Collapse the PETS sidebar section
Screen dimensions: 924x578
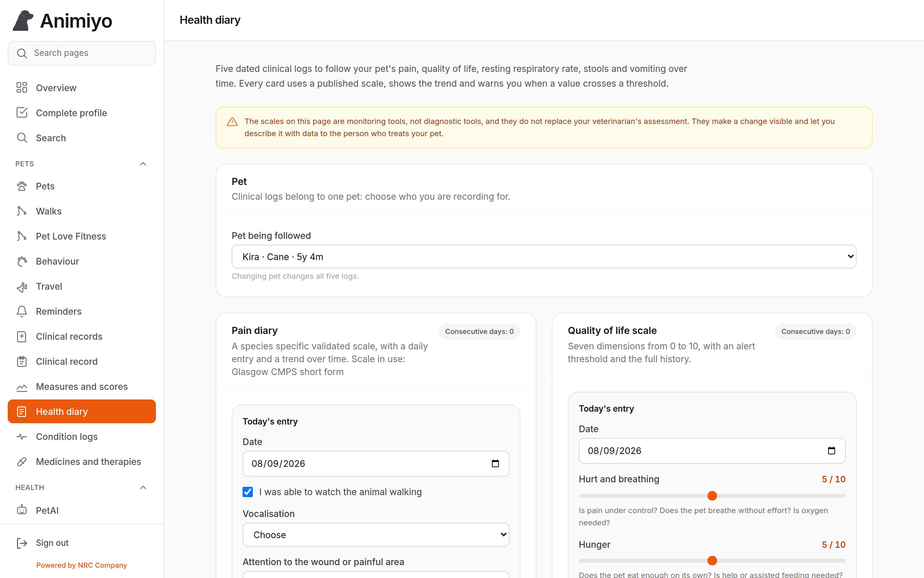click(x=143, y=164)
